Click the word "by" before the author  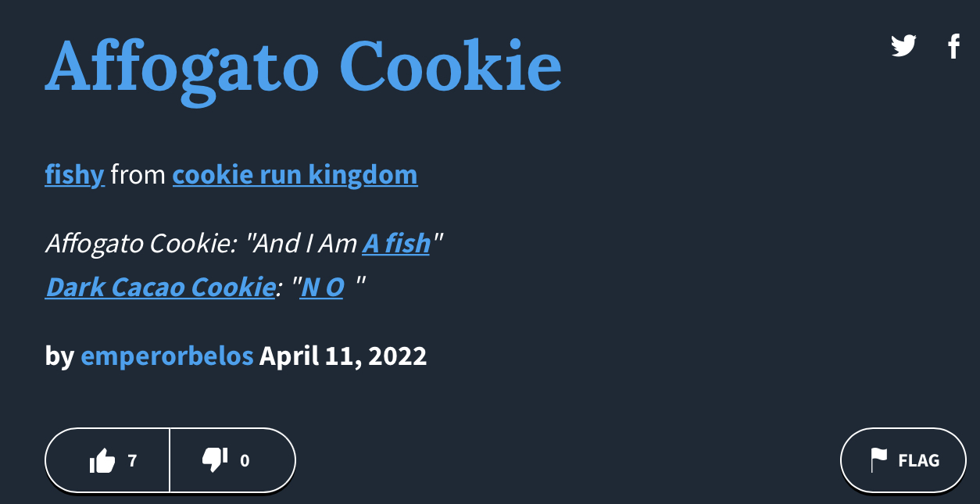click(59, 356)
